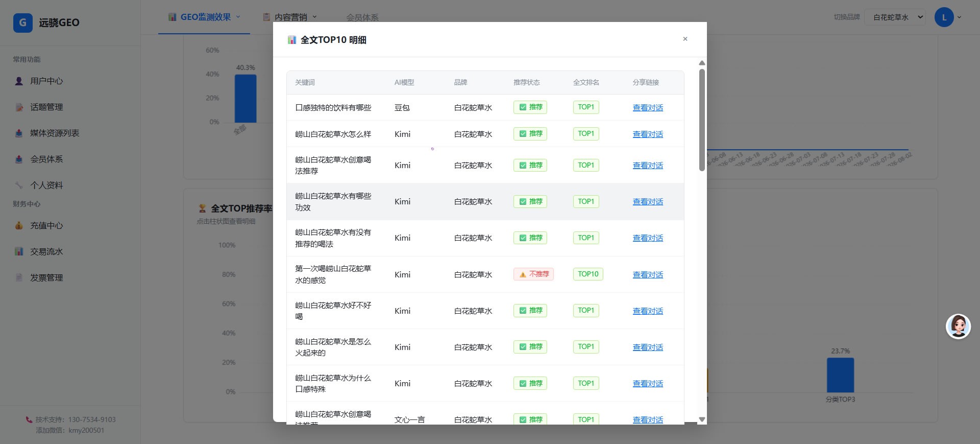Image resolution: width=980 pixels, height=444 pixels.
Task: Click the 全文排名 column header
Action: 586,82
